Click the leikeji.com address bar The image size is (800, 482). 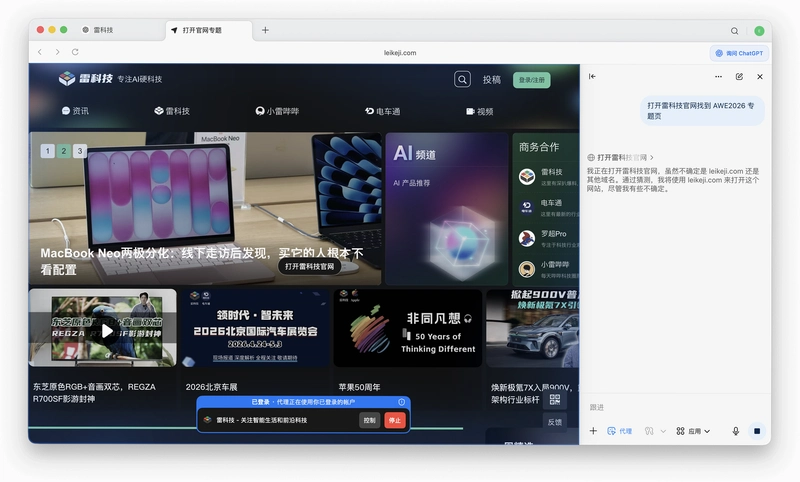tap(400, 53)
